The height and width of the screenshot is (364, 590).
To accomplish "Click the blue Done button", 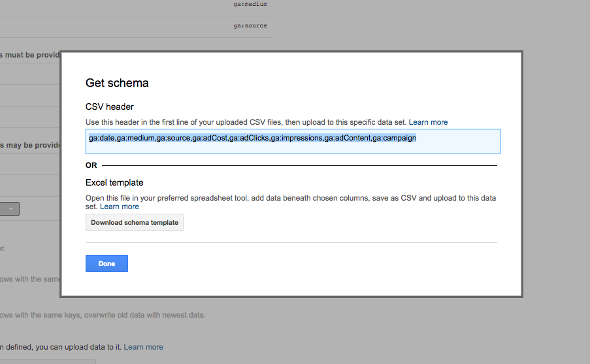I will point(107,263).
